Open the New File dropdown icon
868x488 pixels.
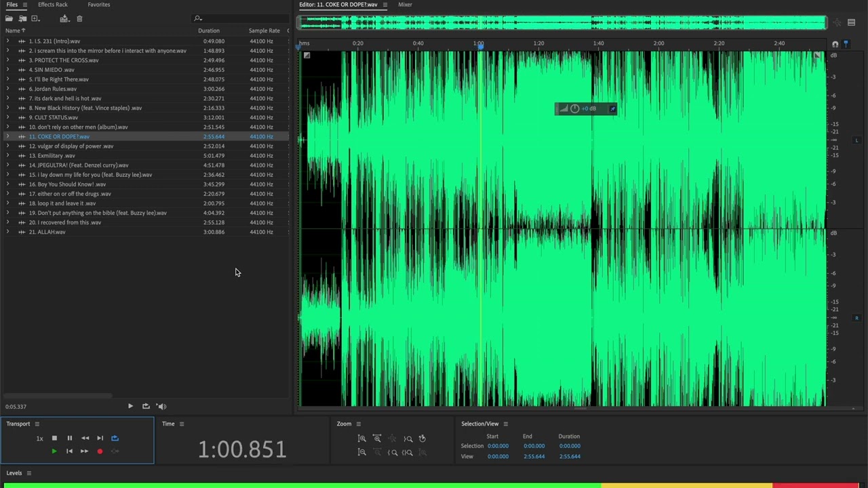[35, 19]
